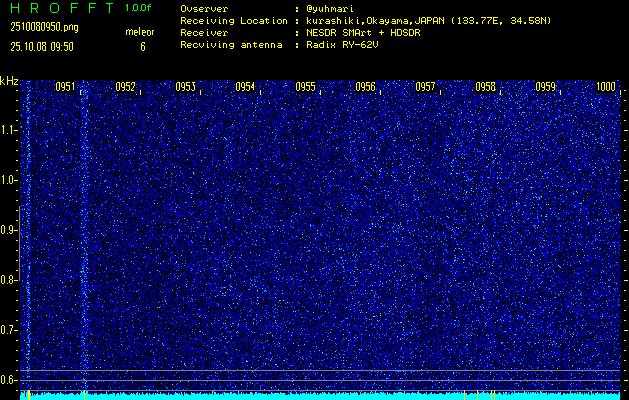This screenshot has height=400, width=629.
Task: Click the NESDR SMArt + HDSDR receiver text
Action: (x=363, y=32)
